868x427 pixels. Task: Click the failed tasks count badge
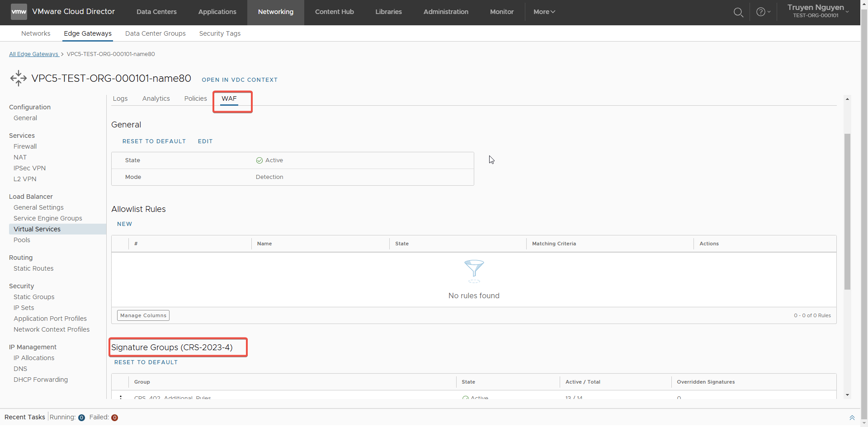point(115,418)
